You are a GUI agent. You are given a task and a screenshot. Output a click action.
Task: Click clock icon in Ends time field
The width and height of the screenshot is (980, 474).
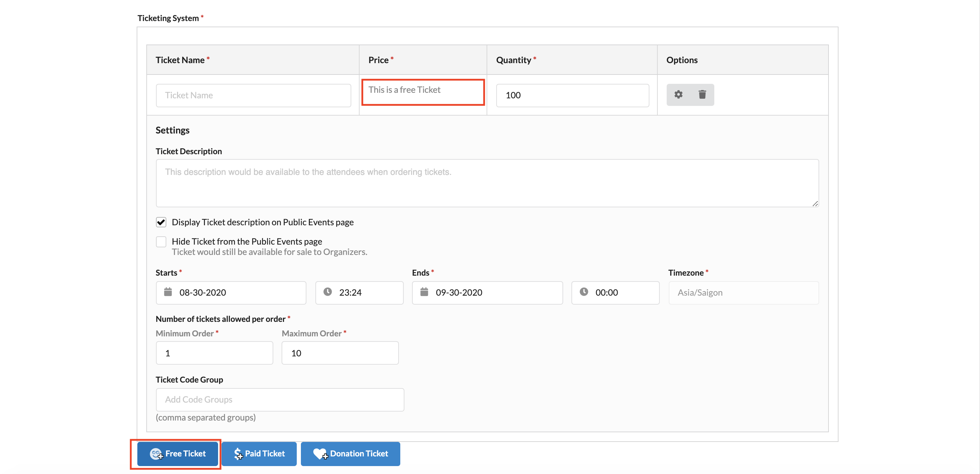click(x=584, y=292)
